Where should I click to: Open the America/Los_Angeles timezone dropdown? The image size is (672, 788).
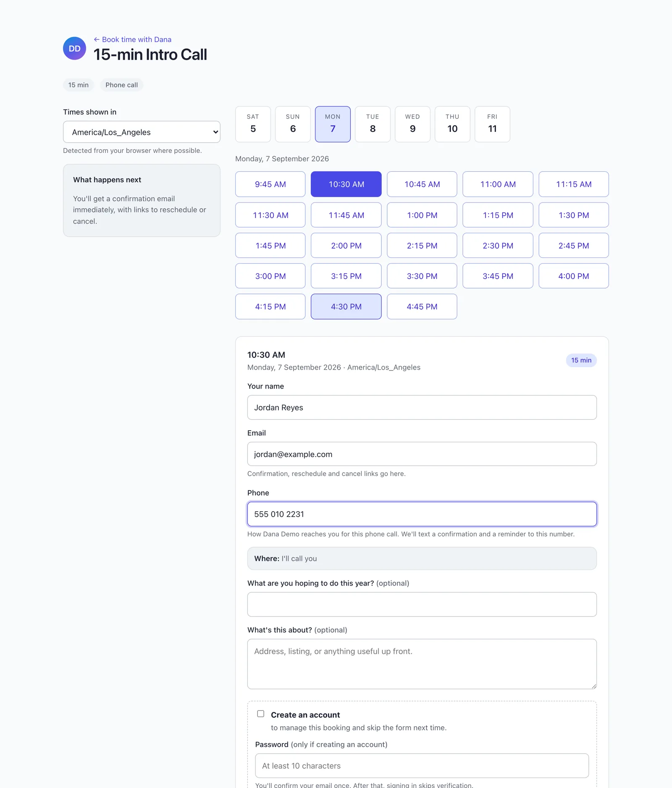pos(142,132)
